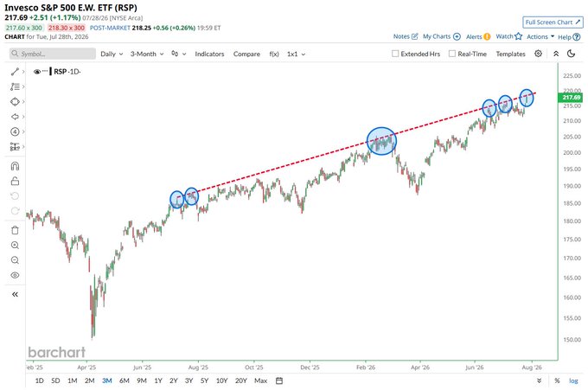Screen dimensions: 588x390
Task: Click the RSP ·1D· series label
Action: pyautogui.click(x=67, y=72)
